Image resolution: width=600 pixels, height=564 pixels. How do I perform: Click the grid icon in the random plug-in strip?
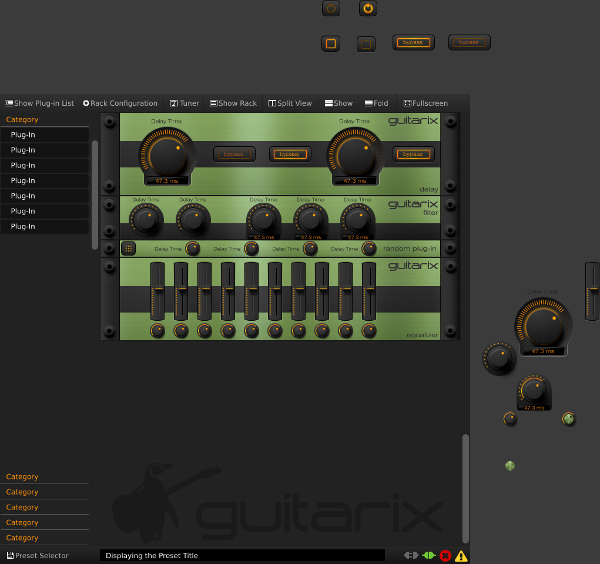pos(129,249)
